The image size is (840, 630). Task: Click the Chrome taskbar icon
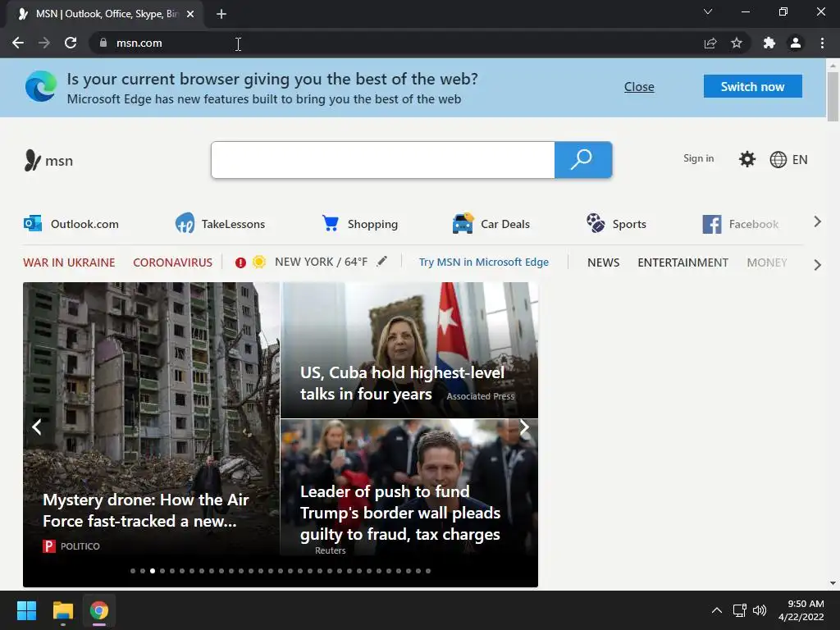(x=99, y=610)
